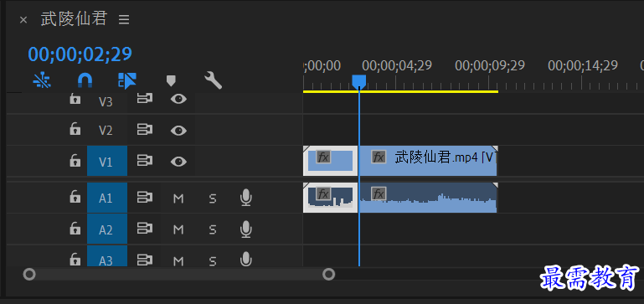Toggle Snap magnet icon in timeline
Screen dimensions: 644x304
[x=85, y=80]
